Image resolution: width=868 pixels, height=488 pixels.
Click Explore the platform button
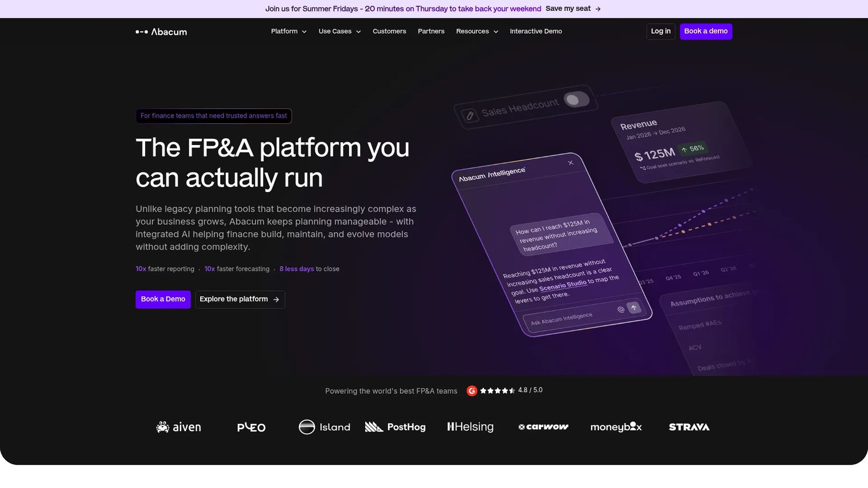coord(240,299)
